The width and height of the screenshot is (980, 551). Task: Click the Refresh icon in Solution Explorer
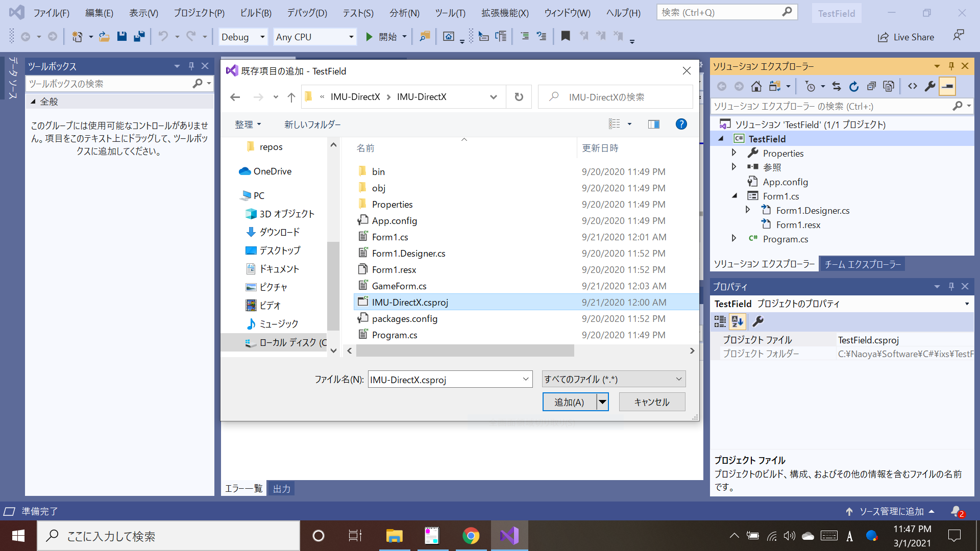[854, 86]
